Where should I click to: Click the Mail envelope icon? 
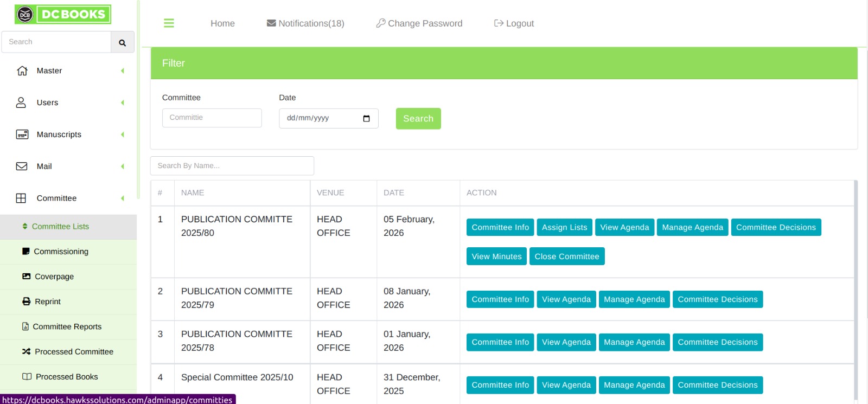22,166
